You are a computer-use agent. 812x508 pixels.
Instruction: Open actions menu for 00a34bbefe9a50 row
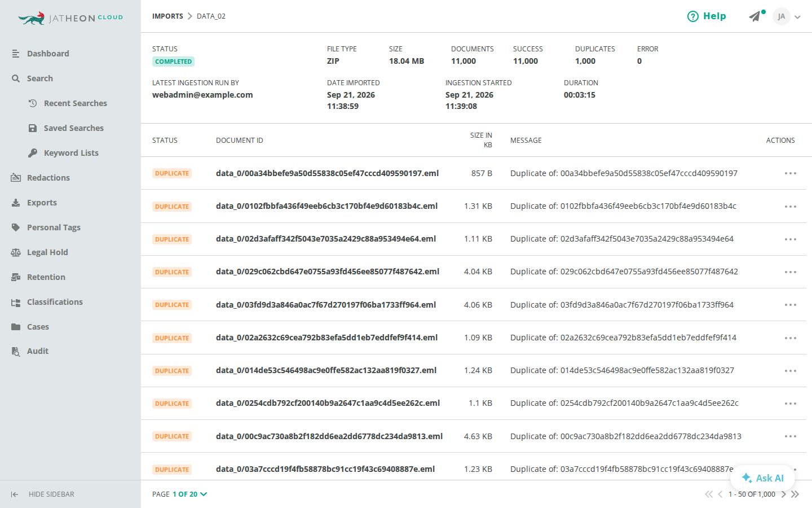[791, 173]
